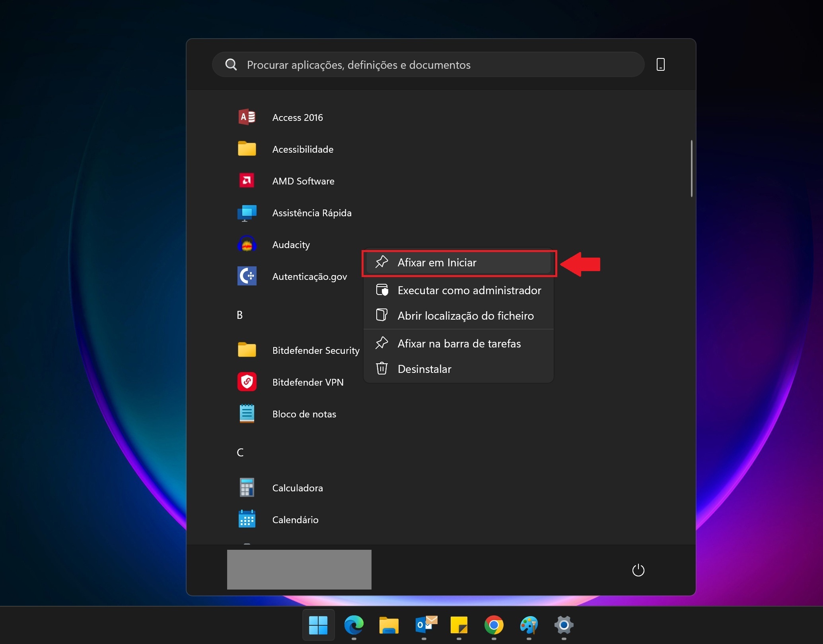Open Bitdefender VPN app
823x644 pixels.
point(307,382)
